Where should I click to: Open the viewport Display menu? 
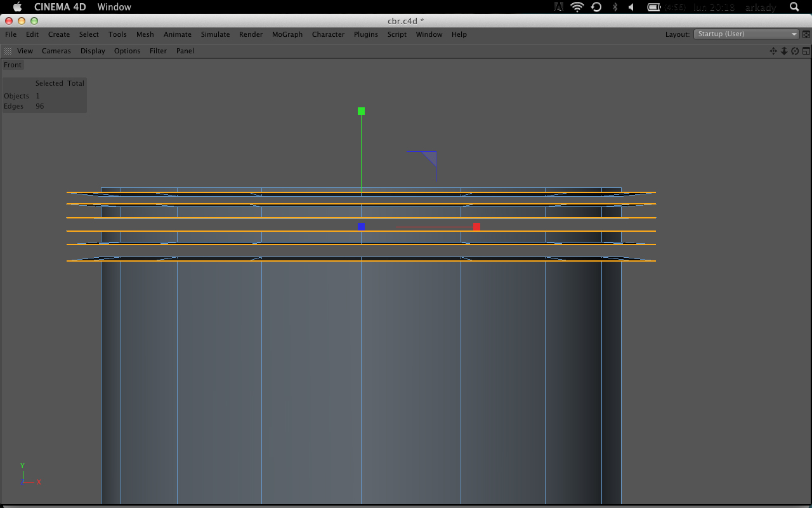click(93, 51)
